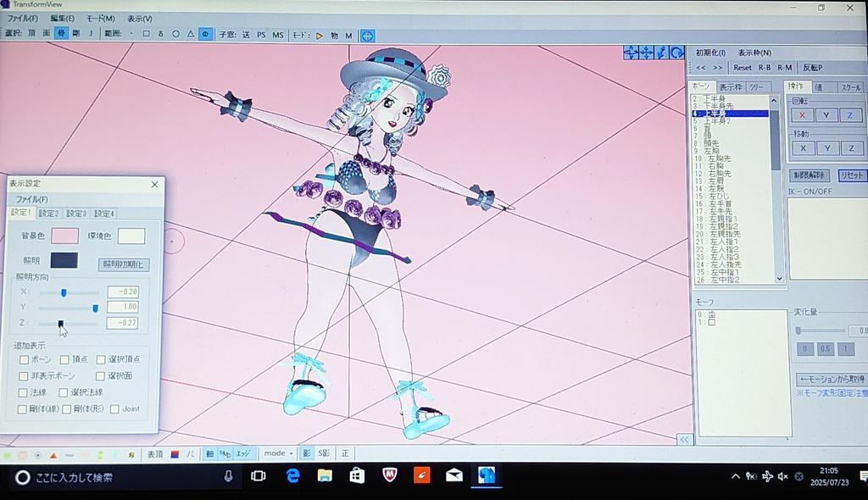Open モード(M) menu
Image resolution: width=868 pixels, height=500 pixels.
point(100,19)
